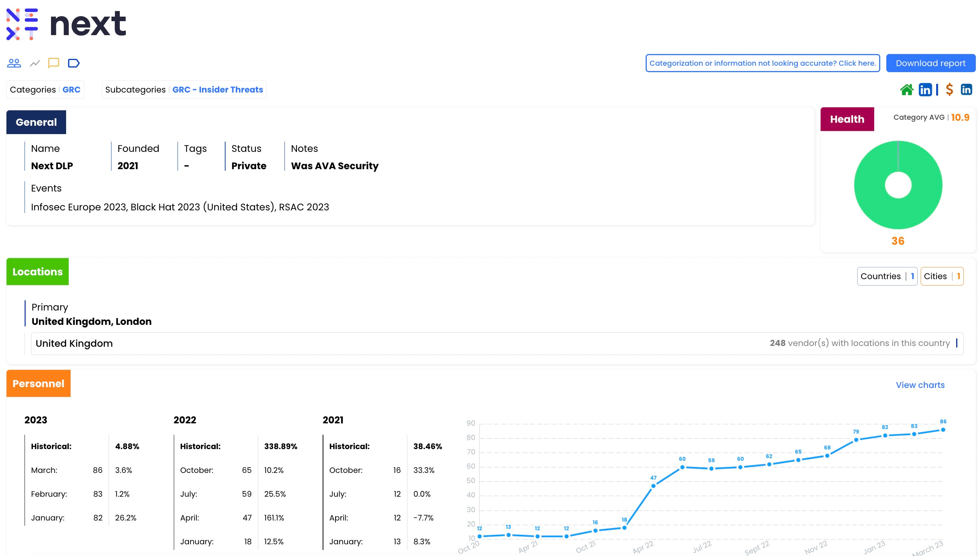
Task: Click the chart data point labeled 47
Action: [654, 486]
